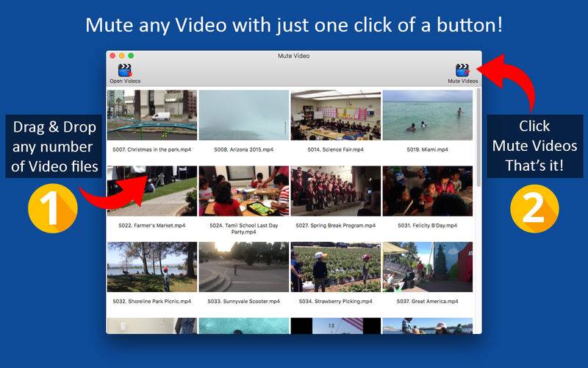Select the Shoreline Park Picnic video thumbnail
Image resolution: width=588 pixels, height=368 pixels.
click(152, 267)
